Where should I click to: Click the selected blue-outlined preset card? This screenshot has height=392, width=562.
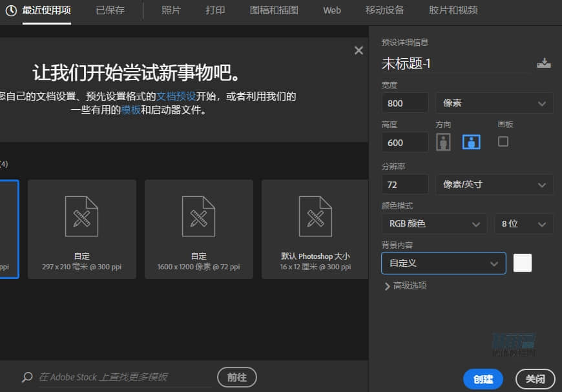9,229
